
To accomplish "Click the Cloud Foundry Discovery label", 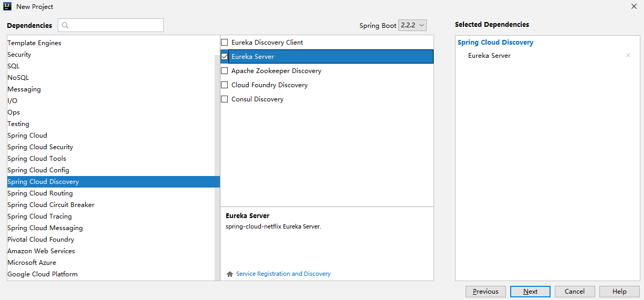I will 269,85.
